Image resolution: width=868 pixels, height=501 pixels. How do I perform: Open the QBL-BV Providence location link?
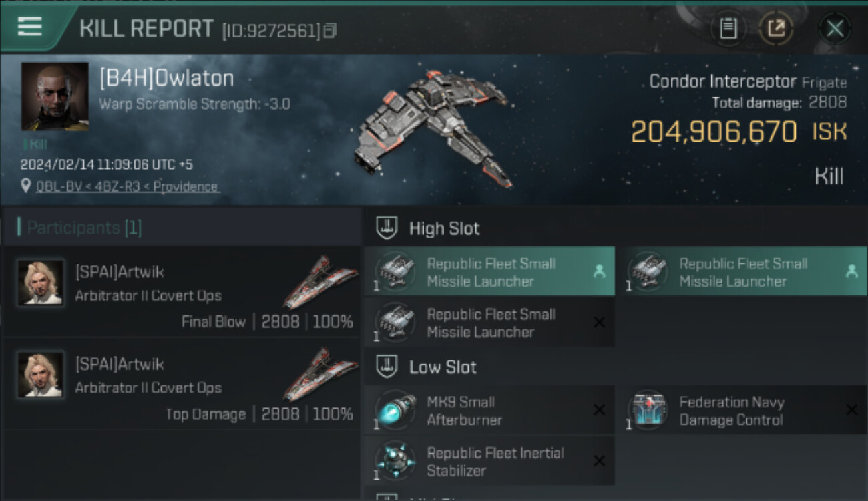(127, 187)
